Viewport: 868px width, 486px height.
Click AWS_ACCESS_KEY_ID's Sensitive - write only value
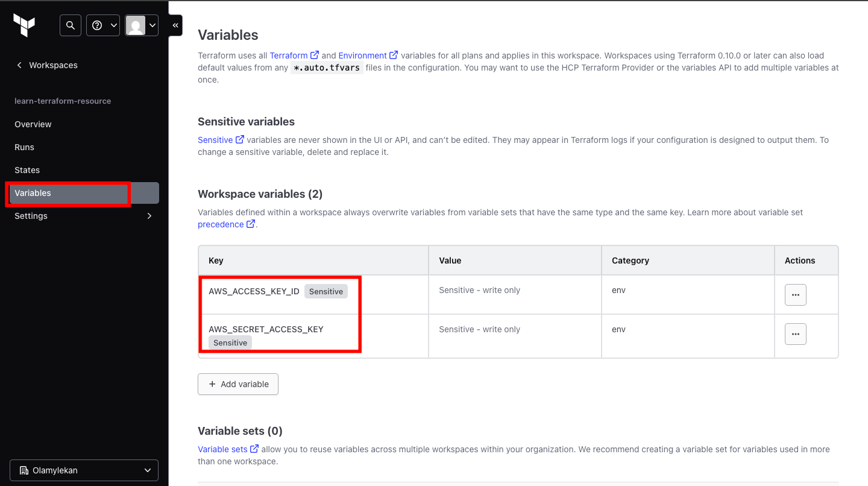(x=479, y=290)
